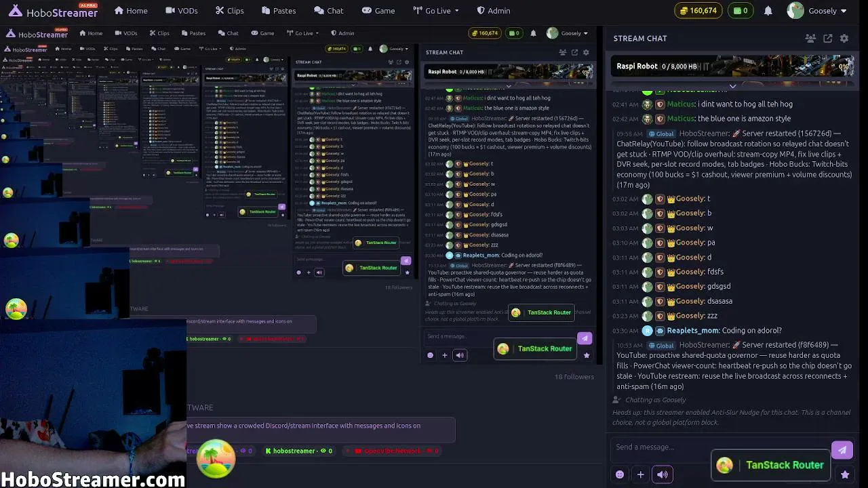Open the largest green Kick 'hobostreamer' channel chip
Image resolution: width=868 pixels, height=488 pixels.
298,451
